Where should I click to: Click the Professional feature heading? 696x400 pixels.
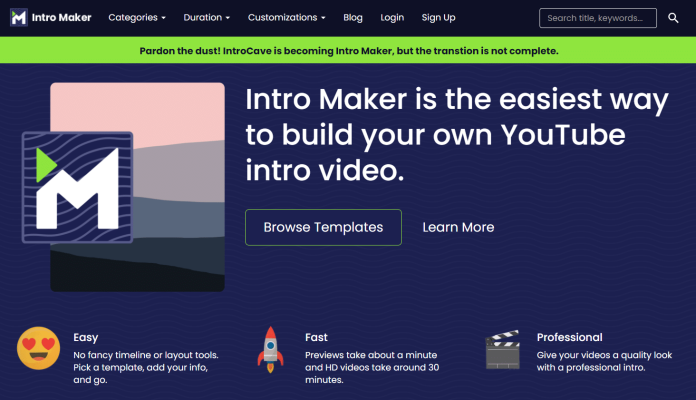coord(569,337)
